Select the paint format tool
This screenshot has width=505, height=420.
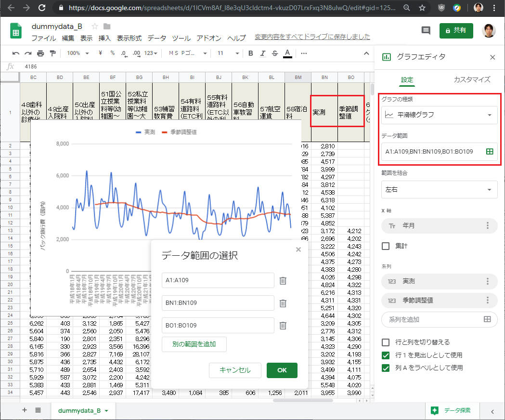(52, 53)
